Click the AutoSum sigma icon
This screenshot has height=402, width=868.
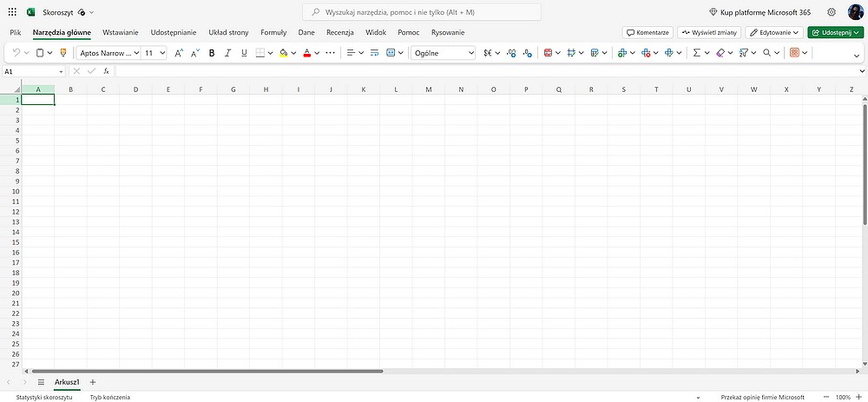pyautogui.click(x=697, y=53)
